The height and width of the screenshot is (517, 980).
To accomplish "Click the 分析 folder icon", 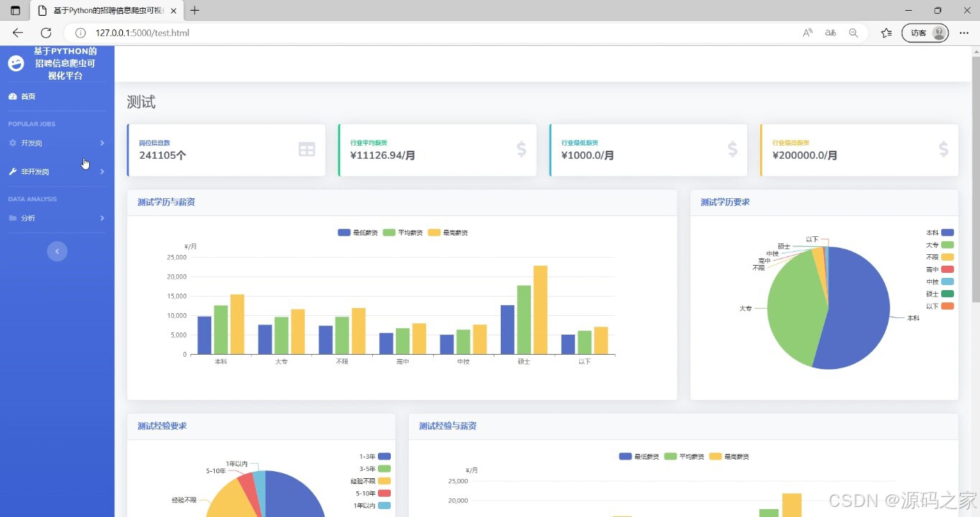I will tap(12, 218).
